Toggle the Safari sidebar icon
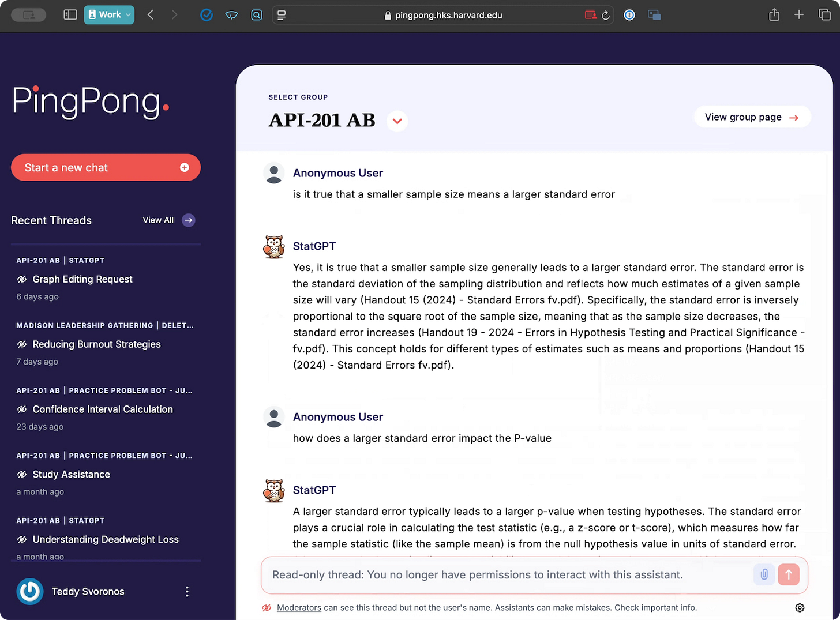840x620 pixels. pos(70,15)
